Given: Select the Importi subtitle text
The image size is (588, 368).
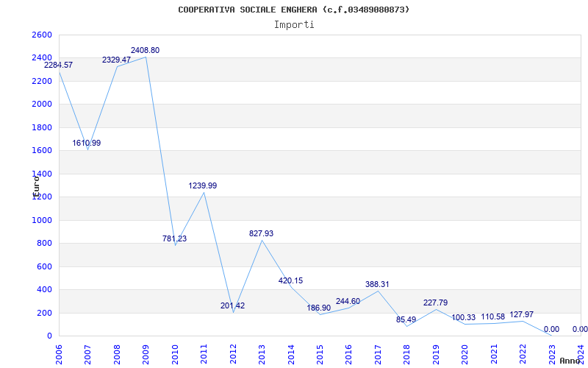Looking at the screenshot, I should coord(294,25).
